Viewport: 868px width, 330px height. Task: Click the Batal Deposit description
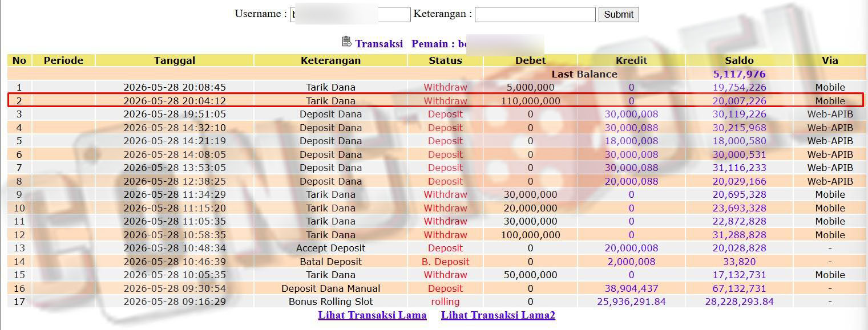pos(330,262)
